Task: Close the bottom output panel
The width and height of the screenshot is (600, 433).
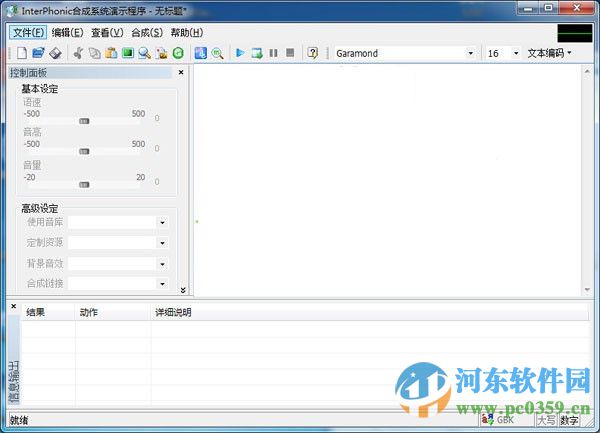Action: (14, 306)
